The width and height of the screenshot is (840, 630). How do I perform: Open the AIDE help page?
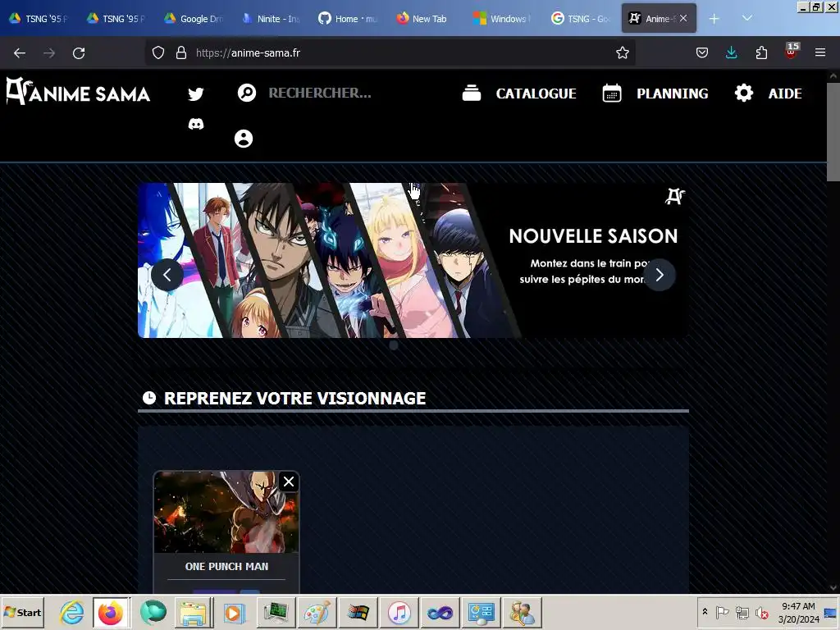tap(785, 94)
